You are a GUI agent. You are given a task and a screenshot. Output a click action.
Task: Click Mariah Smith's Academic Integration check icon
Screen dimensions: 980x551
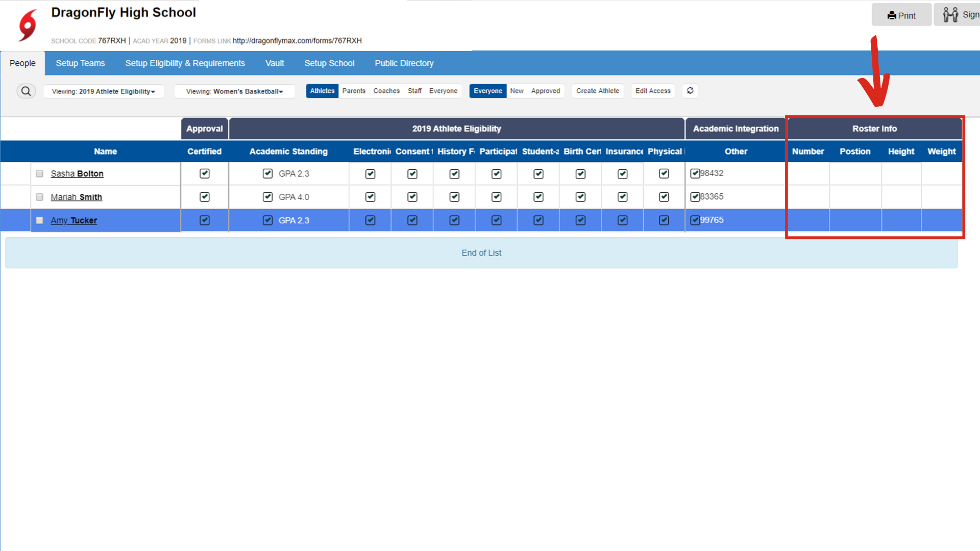(695, 197)
